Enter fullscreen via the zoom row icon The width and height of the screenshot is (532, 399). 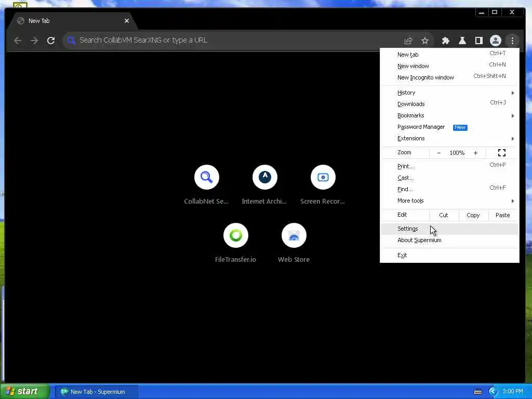502,153
